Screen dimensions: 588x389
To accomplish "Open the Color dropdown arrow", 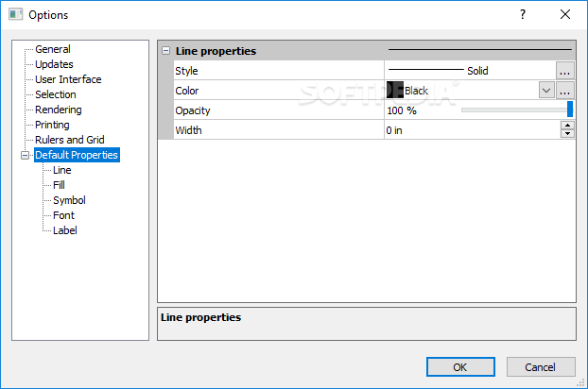I will 546,91.
